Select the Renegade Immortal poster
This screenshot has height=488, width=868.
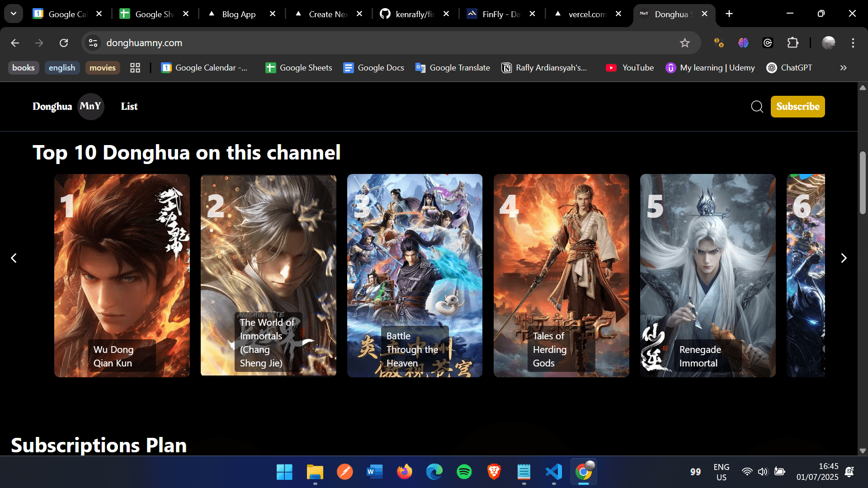[x=707, y=276]
